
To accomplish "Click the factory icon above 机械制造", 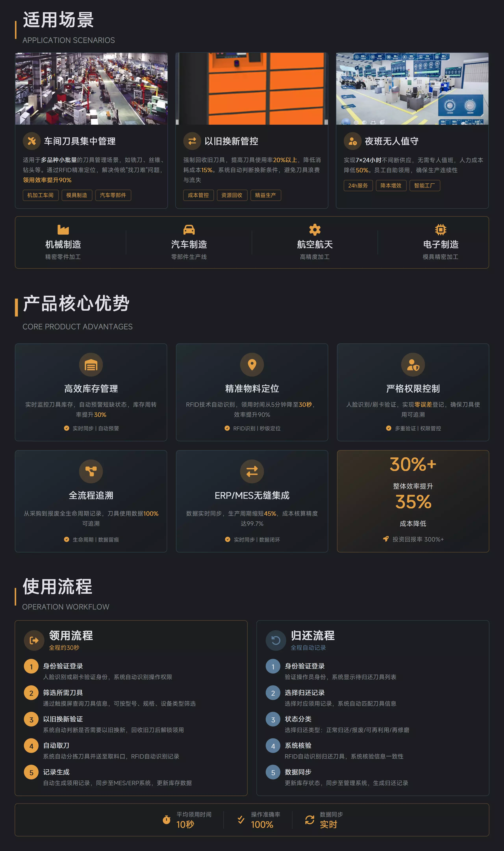I will (x=63, y=230).
